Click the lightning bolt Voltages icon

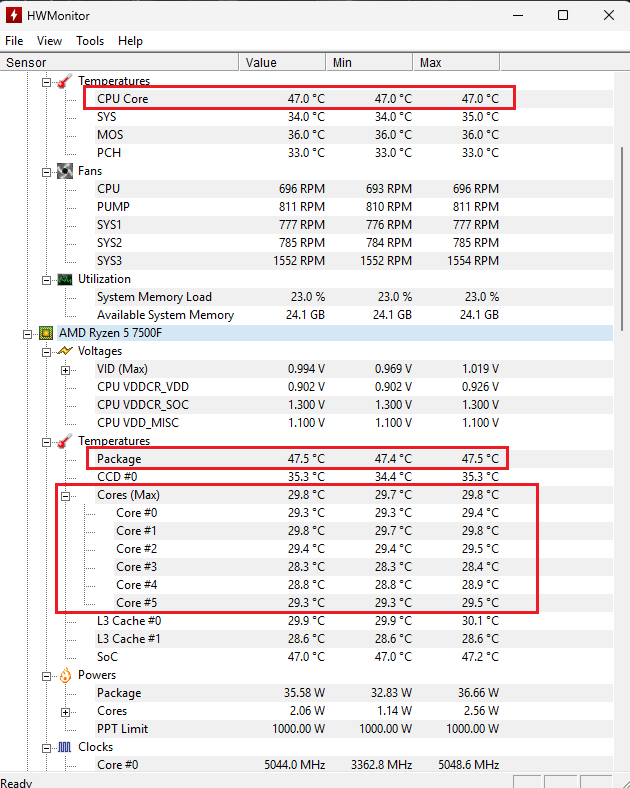point(65,351)
